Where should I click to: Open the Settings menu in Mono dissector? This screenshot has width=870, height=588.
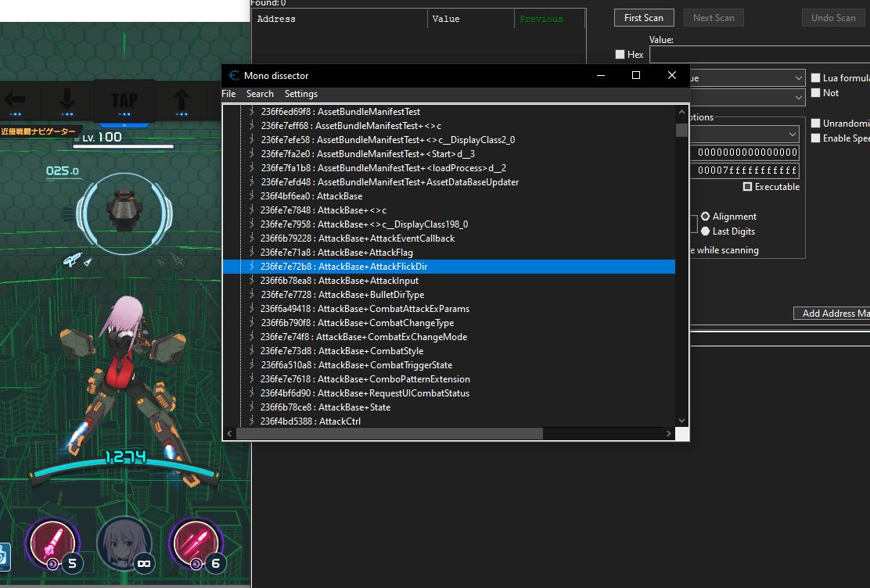point(300,94)
